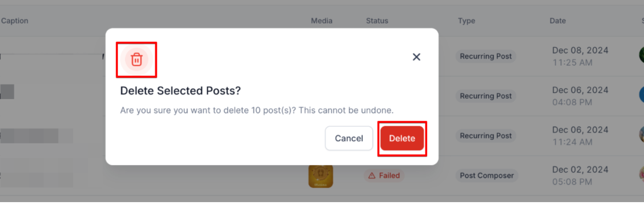Viewport: 644px width, 204px height.
Task: Sort by the Type column header
Action: (x=466, y=21)
